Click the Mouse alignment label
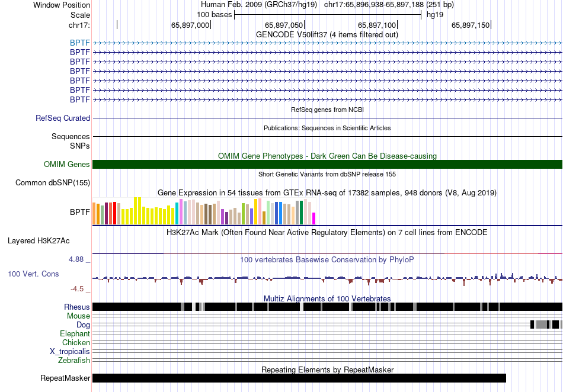563x392 pixels. (x=78, y=316)
